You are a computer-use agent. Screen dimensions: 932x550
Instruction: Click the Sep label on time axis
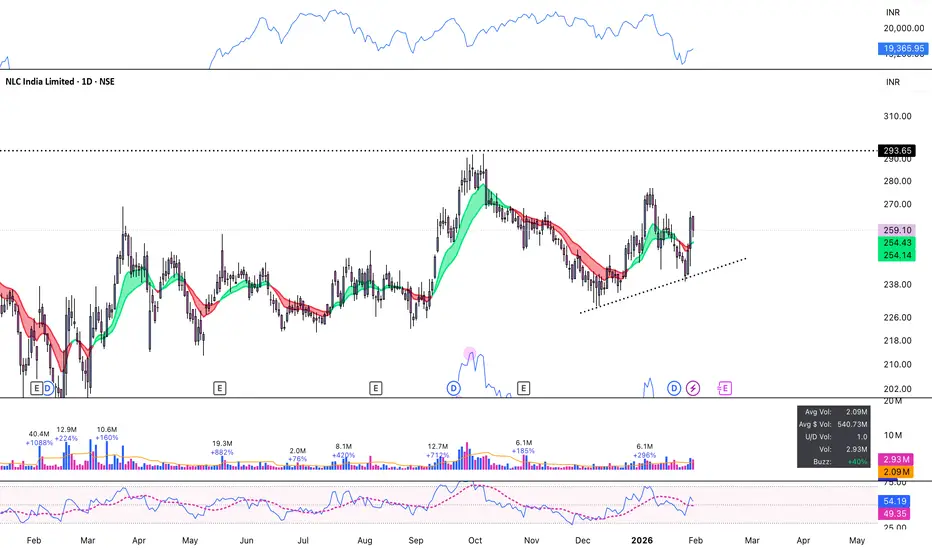(x=415, y=540)
